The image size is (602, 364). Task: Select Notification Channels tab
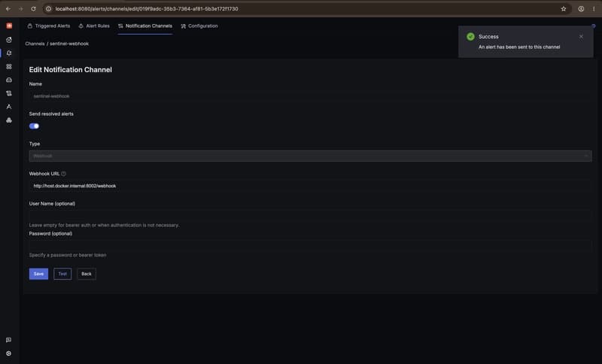click(145, 26)
